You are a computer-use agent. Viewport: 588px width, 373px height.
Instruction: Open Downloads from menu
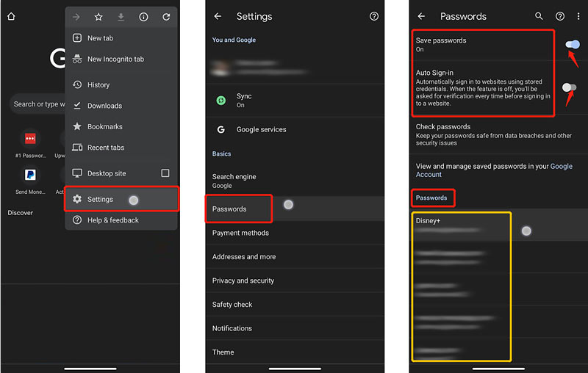(x=121, y=106)
